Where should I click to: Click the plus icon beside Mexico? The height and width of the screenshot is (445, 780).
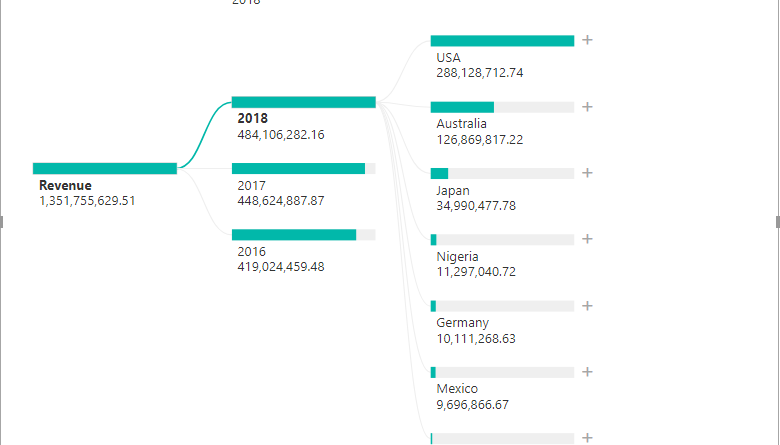588,372
